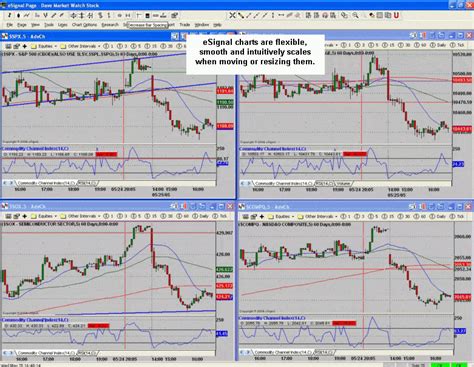Viewport: 474px width, 367px height.
Task: Open the Window menu
Action: pyautogui.click(x=202, y=25)
